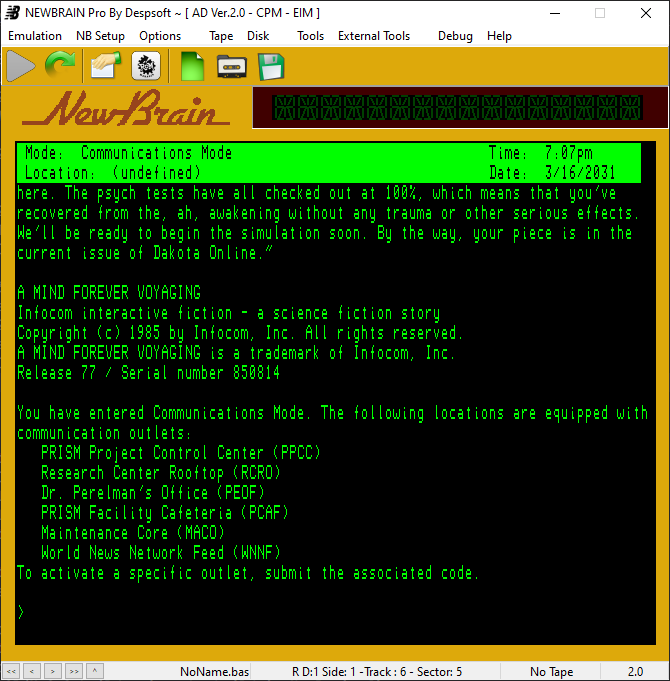
Task: Minimize the NEWBRAIN Pro window
Action: 554,13
